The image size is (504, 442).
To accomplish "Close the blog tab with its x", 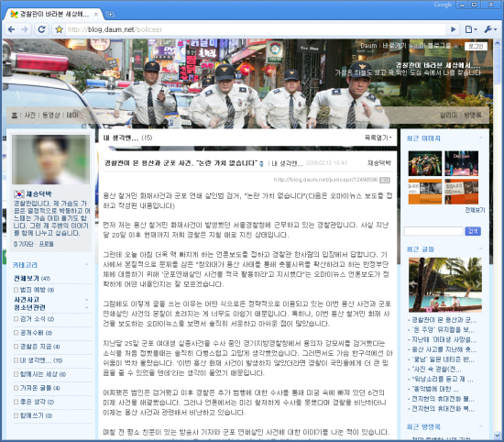I will coord(96,14).
